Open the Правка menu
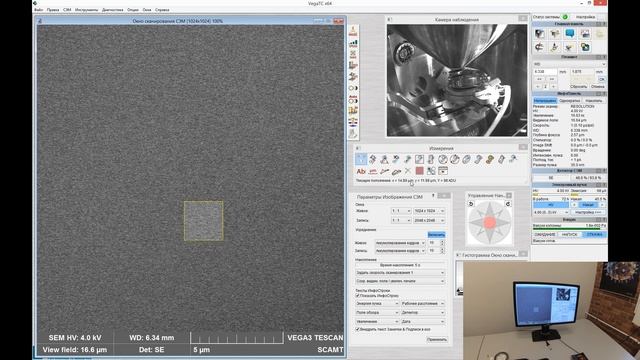This screenshot has width=640, height=360. point(53,10)
